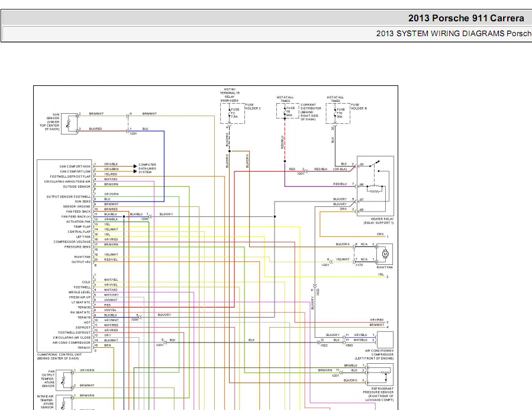This screenshot has height=410, width=532.
Task: Click the fan output temperature sensor symbol
Action: point(64,380)
